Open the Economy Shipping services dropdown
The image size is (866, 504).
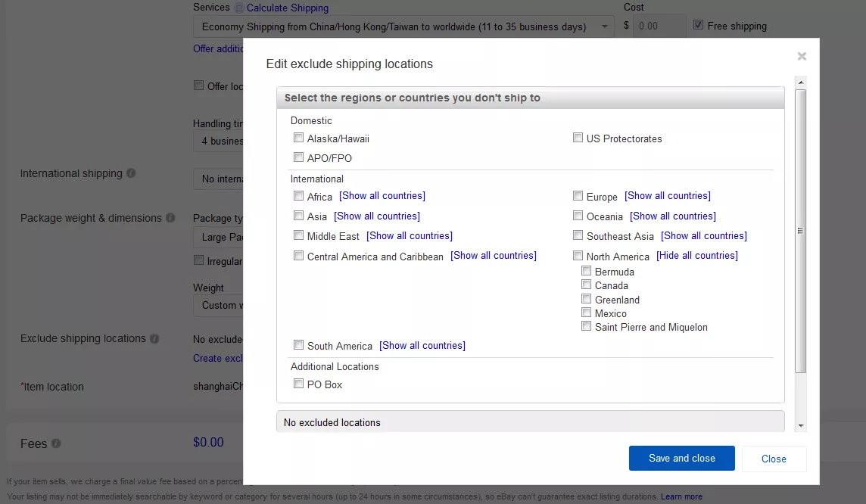pyautogui.click(x=403, y=26)
